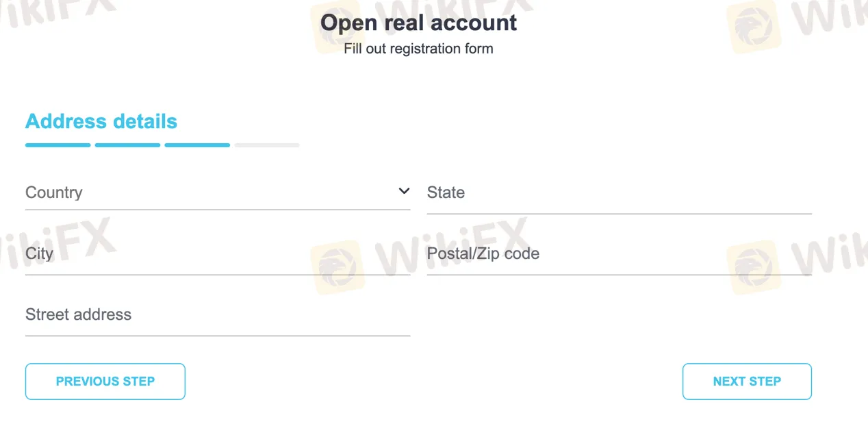The height and width of the screenshot is (437, 868).
Task: Click the NEXT STEP button
Action: coord(747,382)
